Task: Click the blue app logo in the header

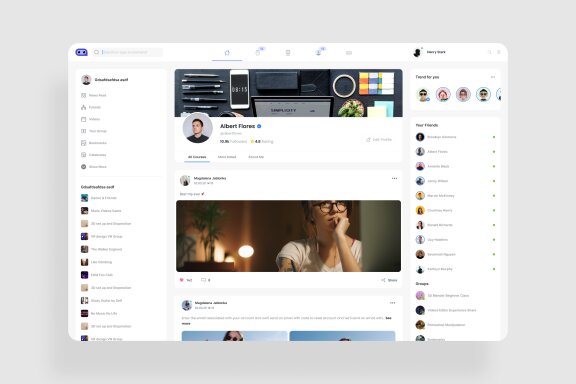Action: point(82,52)
